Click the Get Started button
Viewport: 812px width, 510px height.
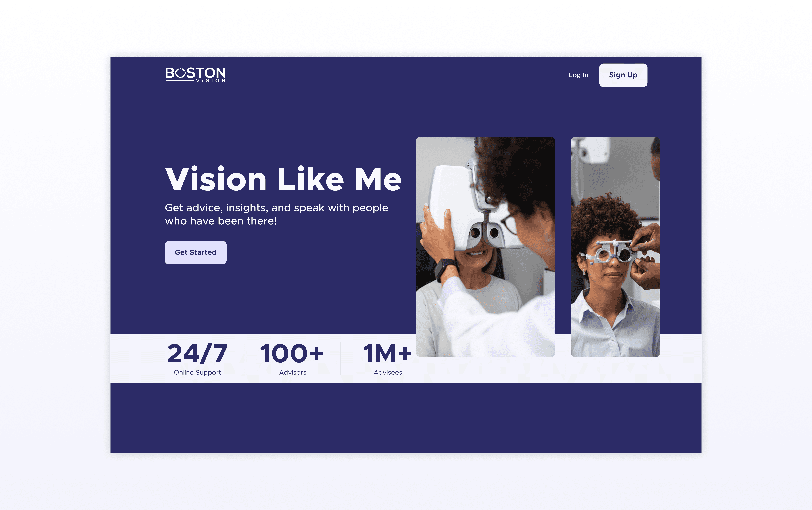click(x=196, y=252)
